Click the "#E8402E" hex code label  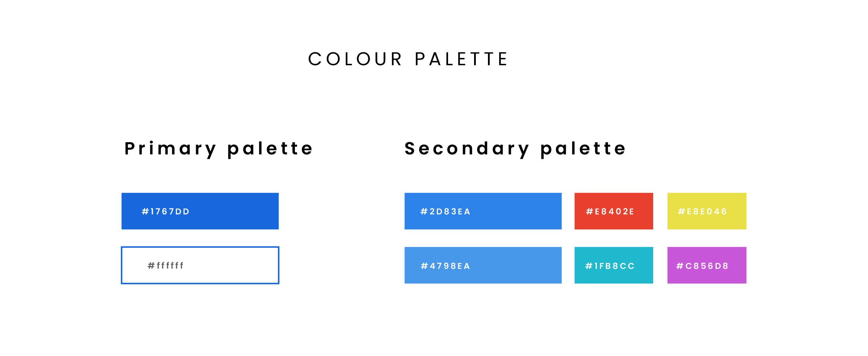click(610, 212)
